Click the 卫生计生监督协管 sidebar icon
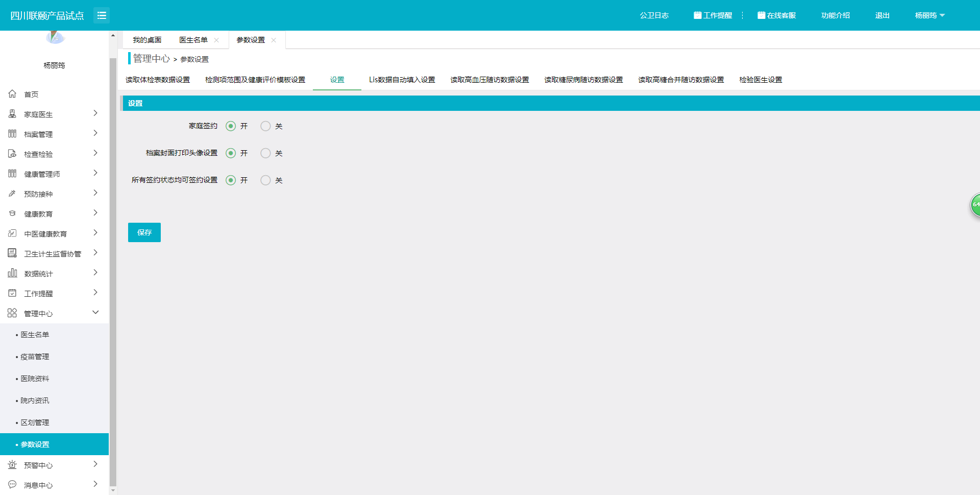This screenshot has width=980, height=495. 12,253
